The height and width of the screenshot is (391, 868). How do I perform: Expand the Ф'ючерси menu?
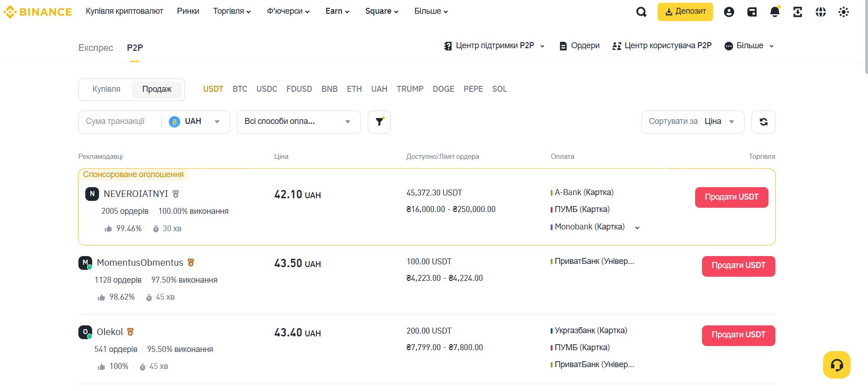coord(288,11)
